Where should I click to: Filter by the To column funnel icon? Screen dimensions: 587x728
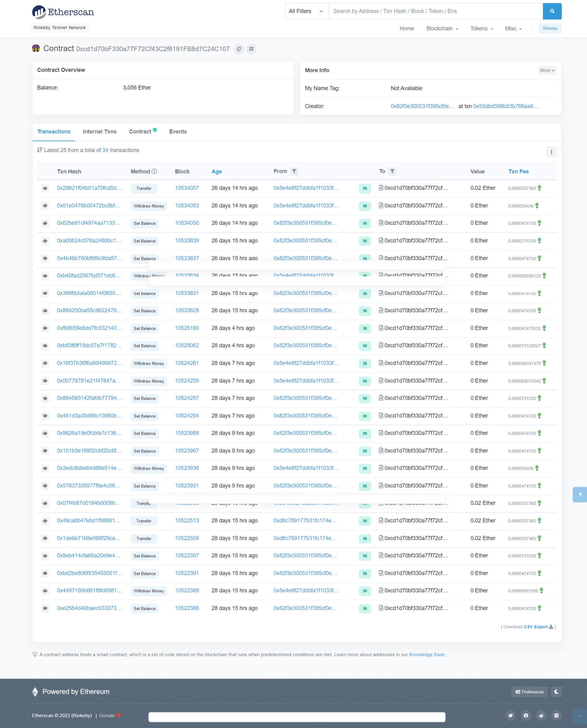pos(392,171)
